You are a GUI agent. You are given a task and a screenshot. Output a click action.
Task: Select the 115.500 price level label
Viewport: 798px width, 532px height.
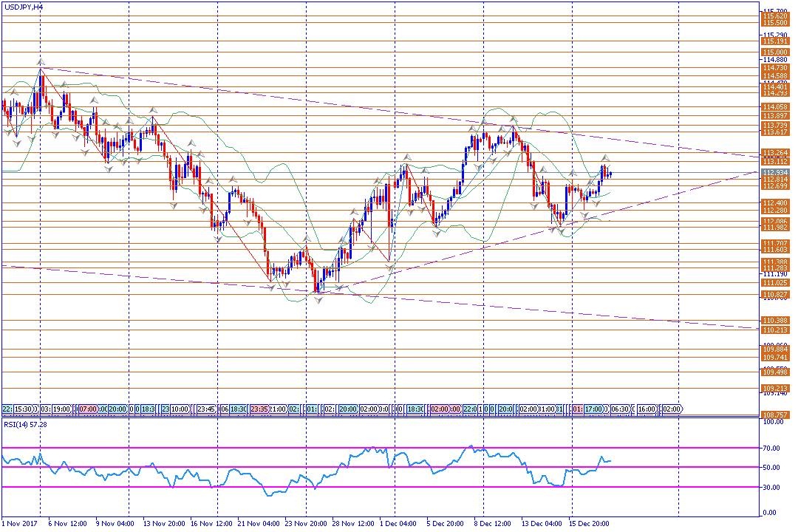775,23
